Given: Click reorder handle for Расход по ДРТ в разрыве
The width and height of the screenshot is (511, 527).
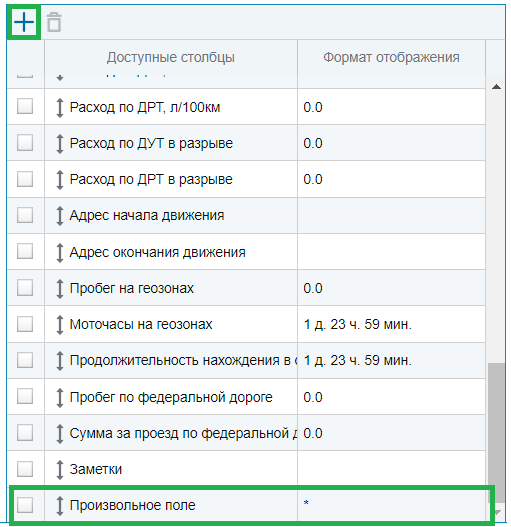Looking at the screenshot, I should pos(60,179).
